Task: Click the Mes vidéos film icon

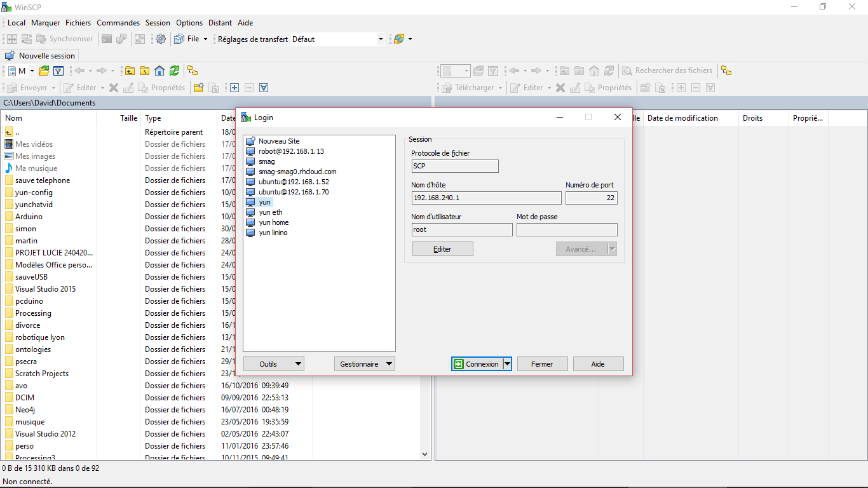Action: 9,144
